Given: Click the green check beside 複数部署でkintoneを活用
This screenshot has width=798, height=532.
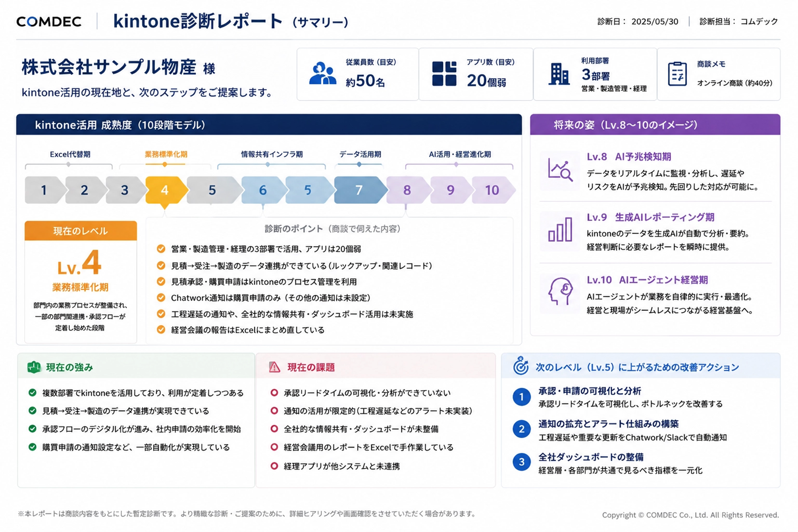Looking at the screenshot, I should tap(33, 392).
